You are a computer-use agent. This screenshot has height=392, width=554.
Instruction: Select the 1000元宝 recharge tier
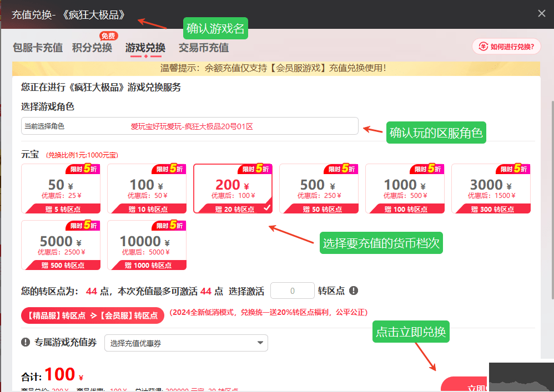(405, 189)
